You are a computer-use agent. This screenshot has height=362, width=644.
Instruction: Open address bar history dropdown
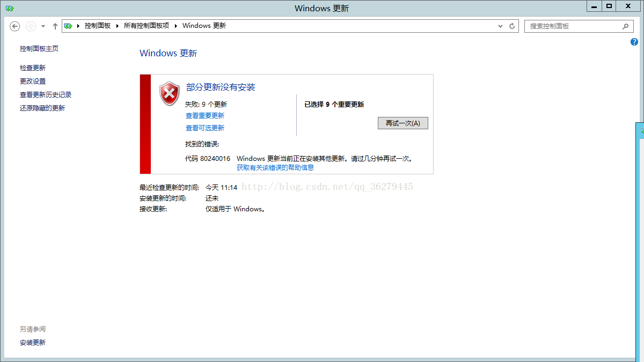[500, 26]
